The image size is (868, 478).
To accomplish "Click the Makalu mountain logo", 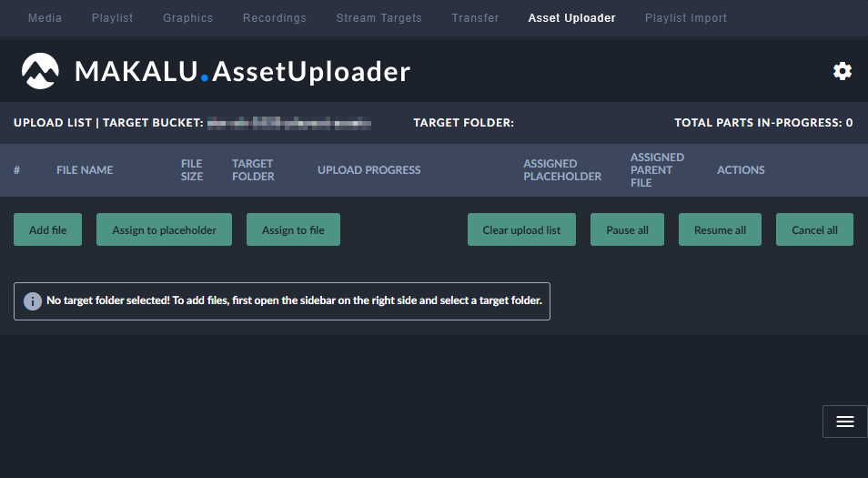I will coord(40,71).
